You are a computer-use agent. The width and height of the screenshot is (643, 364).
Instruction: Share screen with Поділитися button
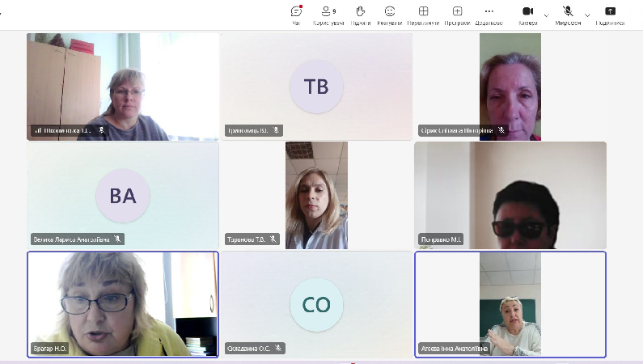(x=610, y=15)
